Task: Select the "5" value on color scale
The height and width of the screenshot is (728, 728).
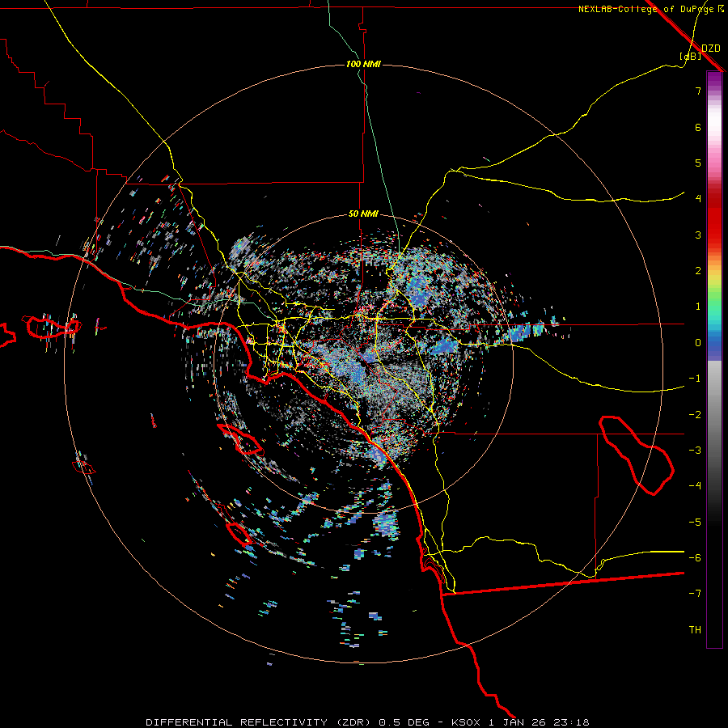Action: [x=698, y=163]
